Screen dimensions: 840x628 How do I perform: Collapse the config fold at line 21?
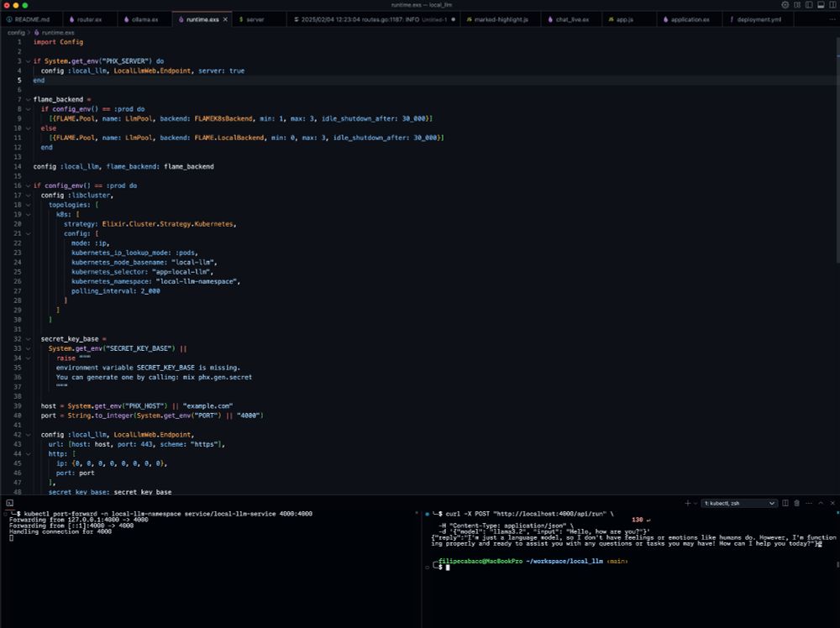point(28,234)
